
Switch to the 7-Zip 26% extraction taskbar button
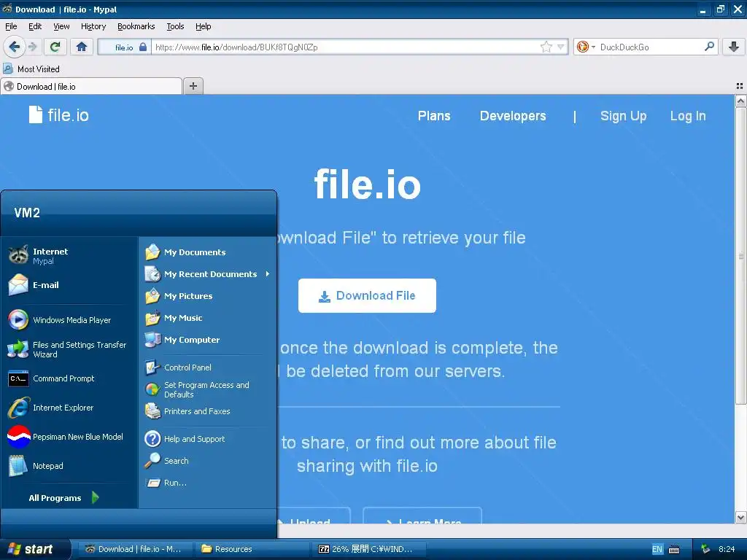[368, 549]
